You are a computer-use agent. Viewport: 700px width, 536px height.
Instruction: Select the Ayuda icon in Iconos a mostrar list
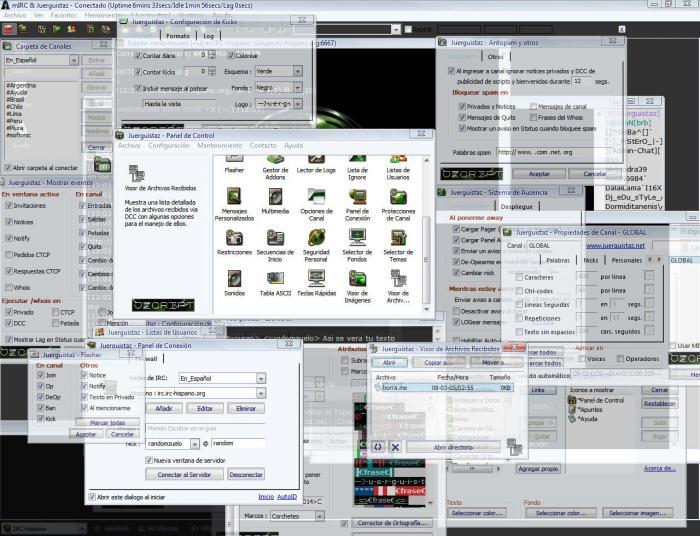click(584, 419)
